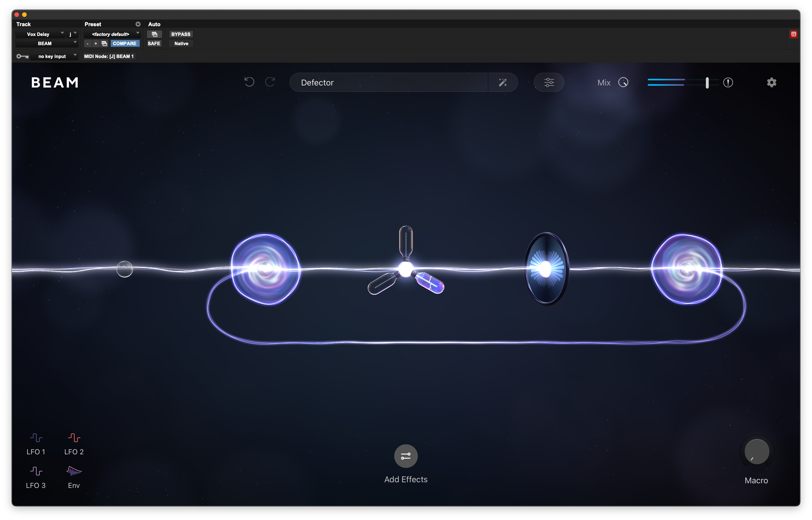The image size is (812, 520).
Task: Click the undo arrow icon
Action: pyautogui.click(x=249, y=82)
